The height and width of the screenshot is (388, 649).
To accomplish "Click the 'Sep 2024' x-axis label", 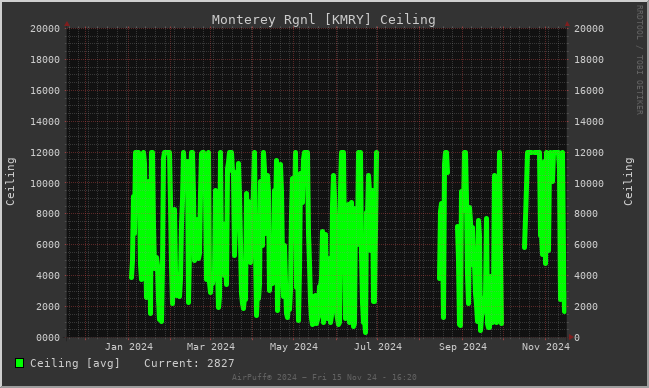I will [463, 347].
